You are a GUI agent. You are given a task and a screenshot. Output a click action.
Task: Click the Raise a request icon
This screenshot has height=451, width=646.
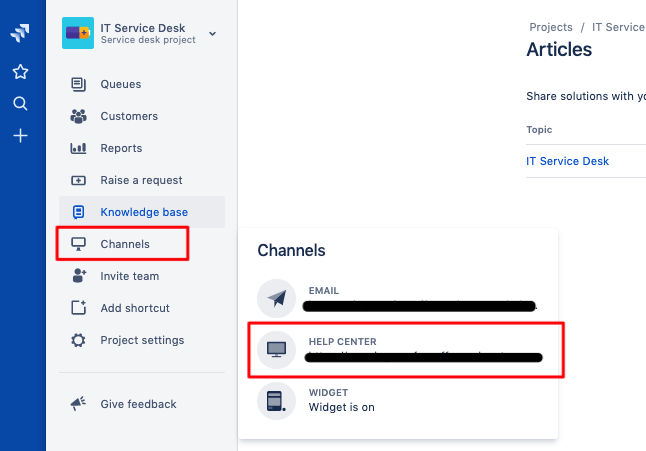coord(78,180)
